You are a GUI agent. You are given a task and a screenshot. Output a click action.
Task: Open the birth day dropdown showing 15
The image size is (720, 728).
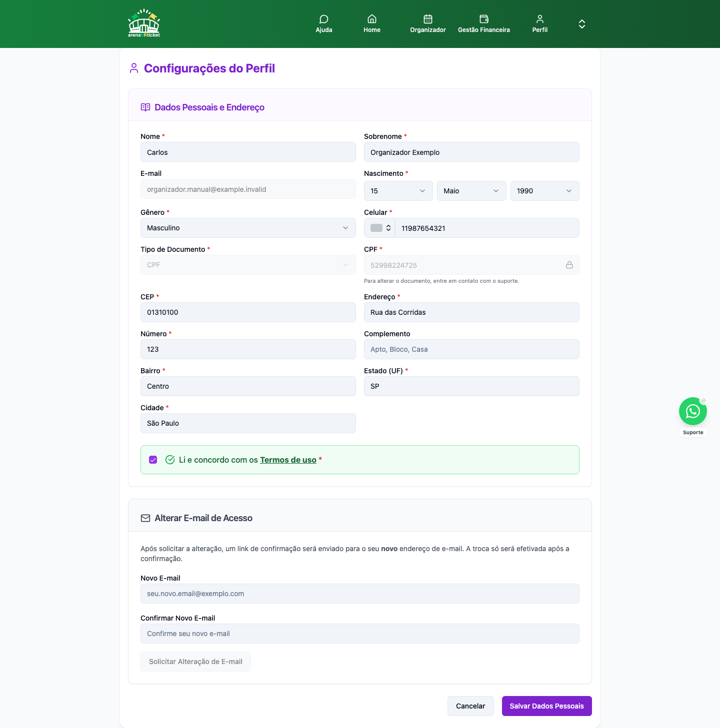pos(398,191)
